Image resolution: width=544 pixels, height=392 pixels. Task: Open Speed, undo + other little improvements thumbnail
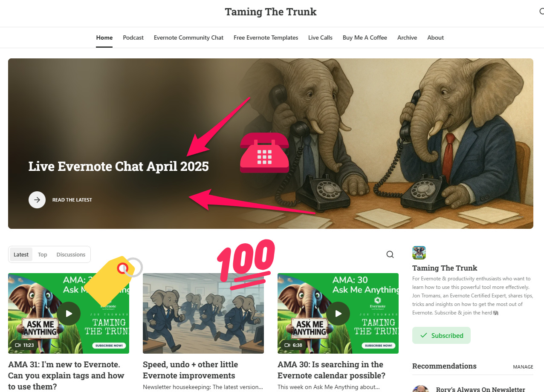(203, 314)
